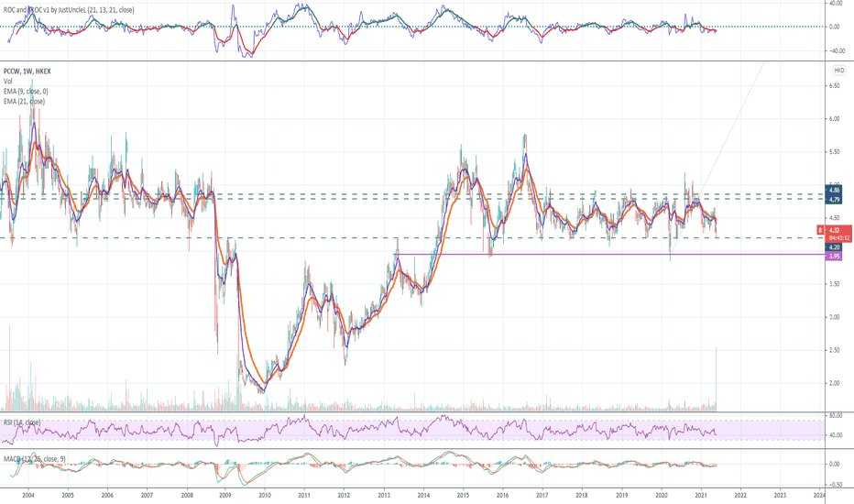854x504 pixels.
Task: Click the 4.86 price level label
Action: 834,191
